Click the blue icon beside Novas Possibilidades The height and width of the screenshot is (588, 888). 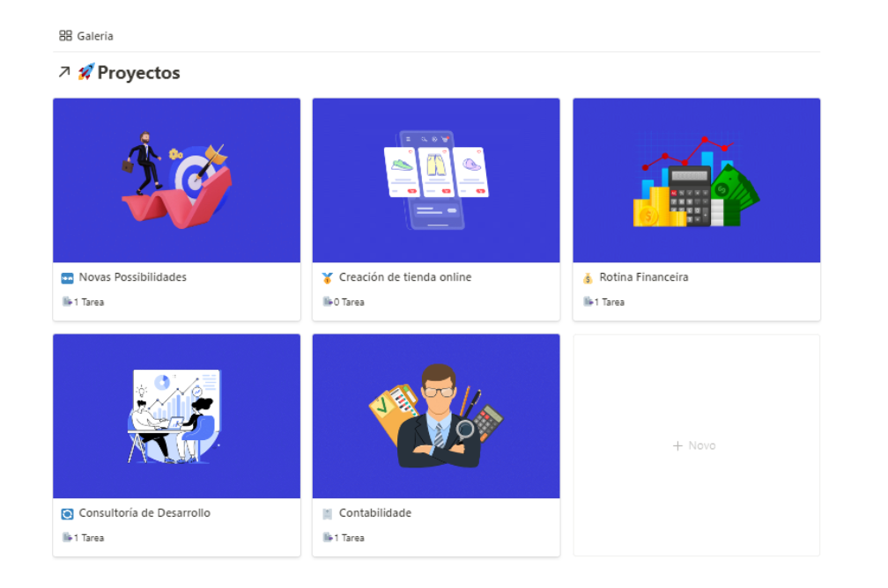coord(67,278)
